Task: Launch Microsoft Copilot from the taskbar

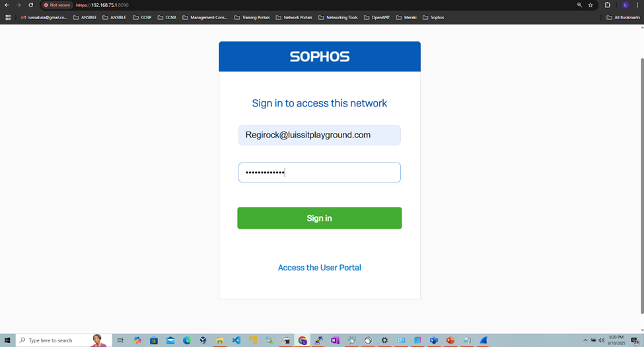Action: (x=137, y=340)
